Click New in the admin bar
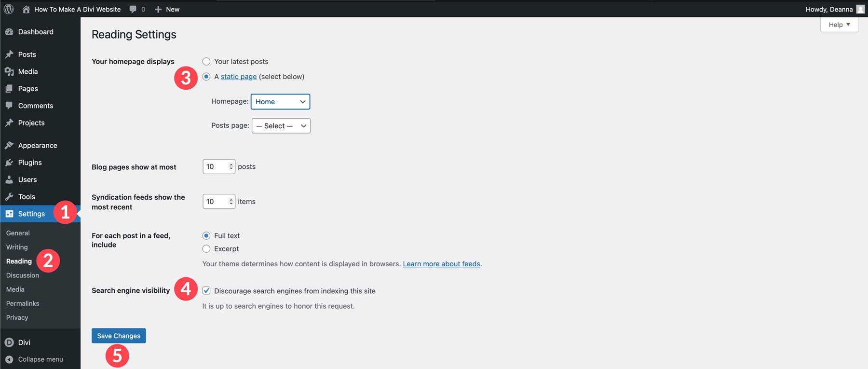868x369 pixels. pos(173,9)
